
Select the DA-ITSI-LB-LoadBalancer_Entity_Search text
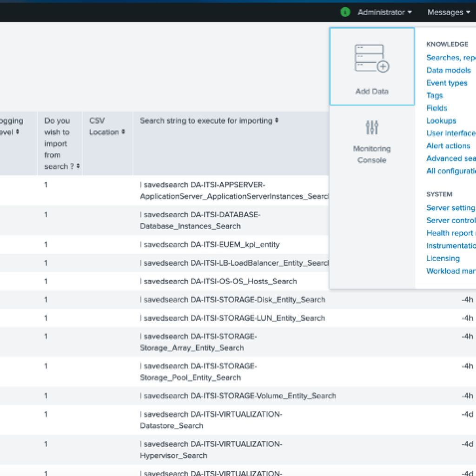click(x=234, y=263)
